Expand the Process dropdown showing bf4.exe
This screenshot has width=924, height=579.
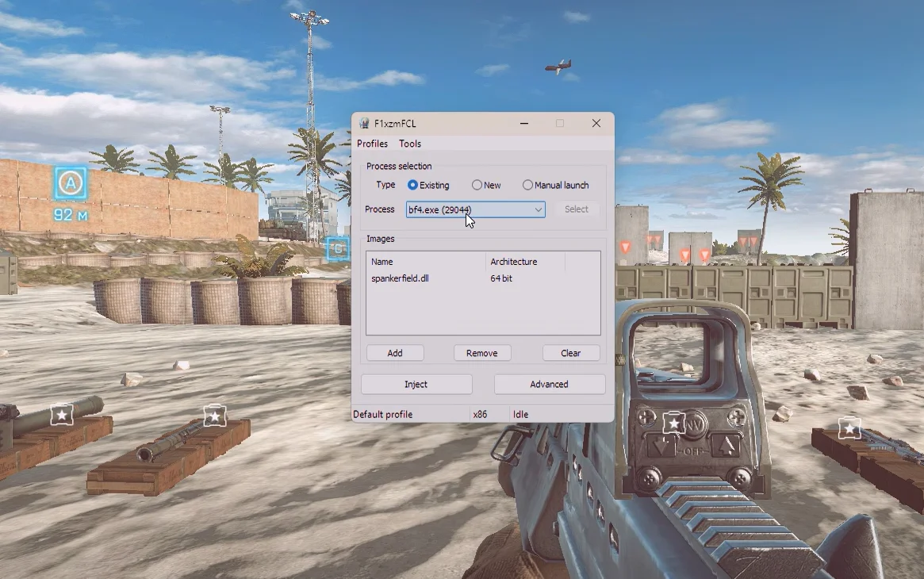point(538,210)
